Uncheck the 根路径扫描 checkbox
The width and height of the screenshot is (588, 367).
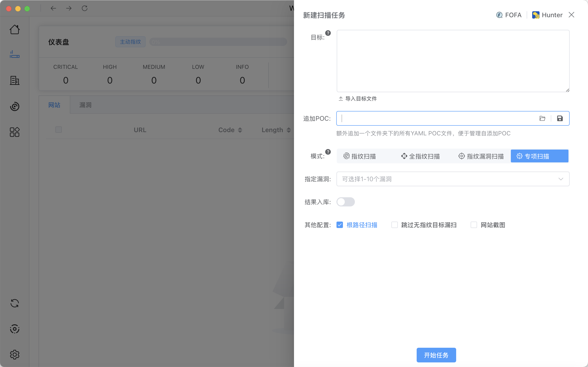(340, 225)
